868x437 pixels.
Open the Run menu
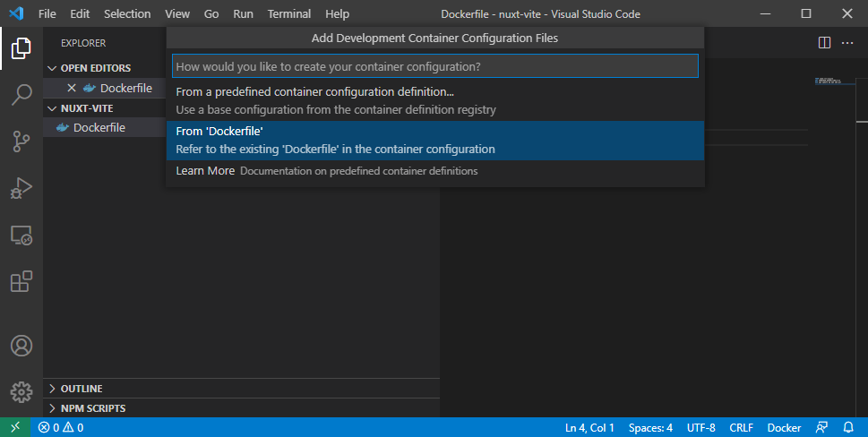(x=243, y=13)
